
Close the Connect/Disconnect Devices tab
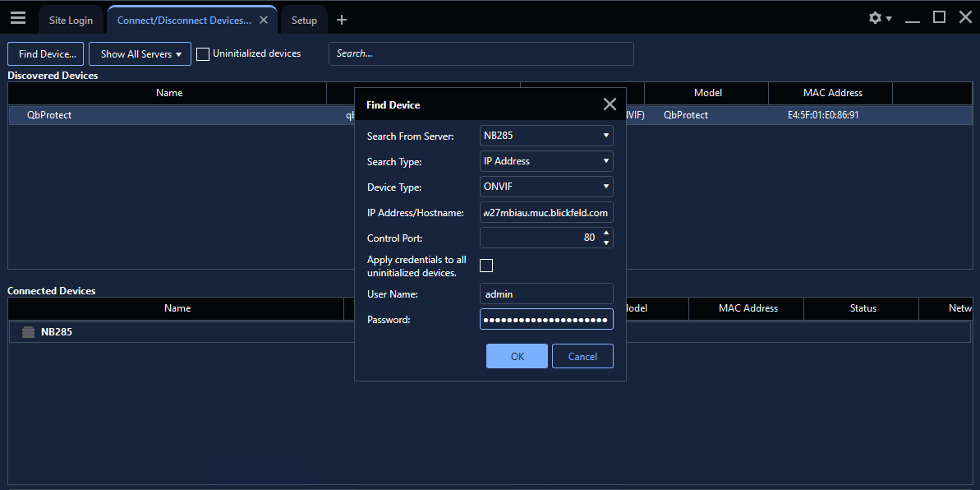point(263,20)
